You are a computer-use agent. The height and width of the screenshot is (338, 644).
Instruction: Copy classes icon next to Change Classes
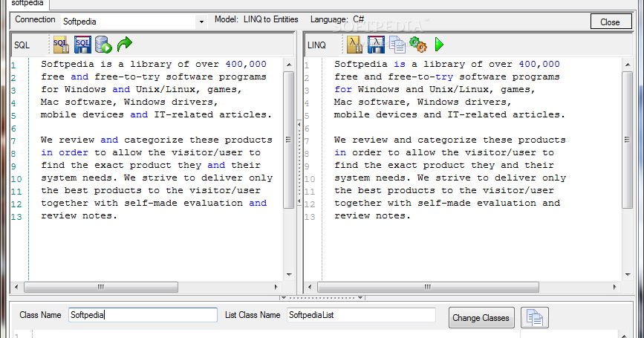point(535,317)
